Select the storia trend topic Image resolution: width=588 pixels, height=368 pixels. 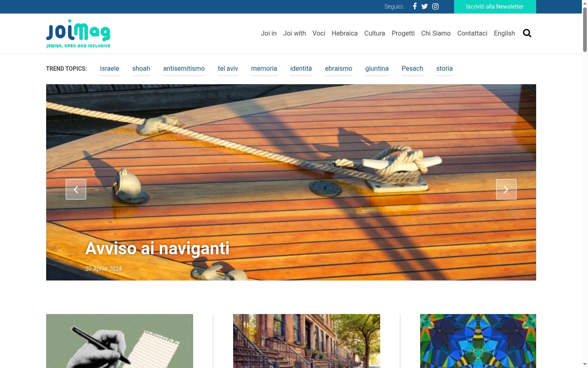[444, 69]
